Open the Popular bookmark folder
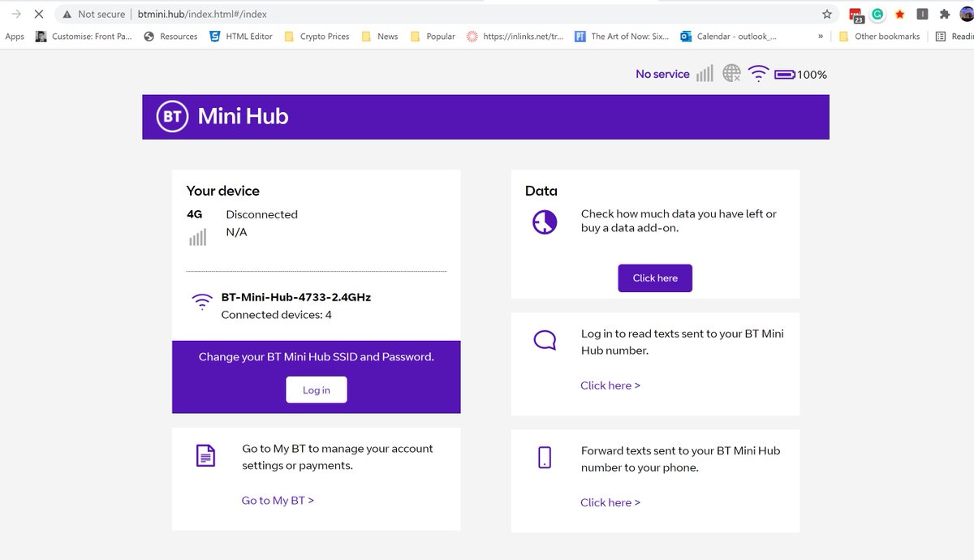Viewport: 974px width, 560px height. (433, 37)
